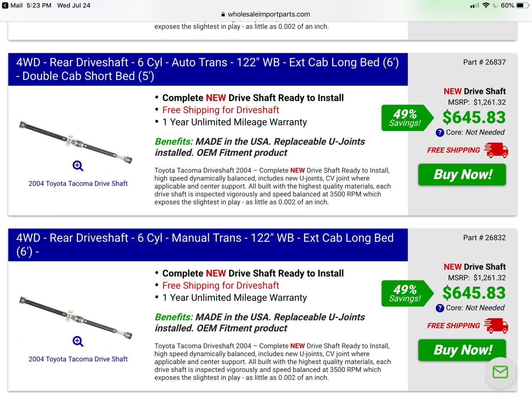Tap the Wi-Fi status icon
This screenshot has height=399, width=532.
[x=485, y=5]
